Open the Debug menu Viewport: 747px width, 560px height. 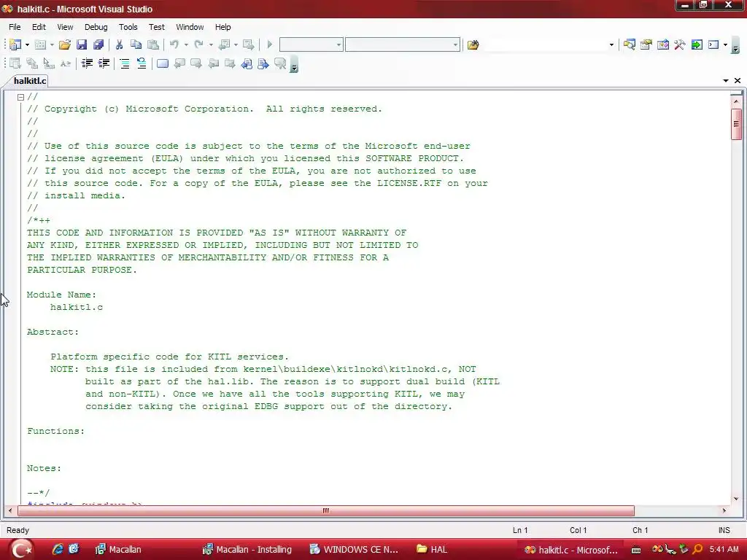96,27
